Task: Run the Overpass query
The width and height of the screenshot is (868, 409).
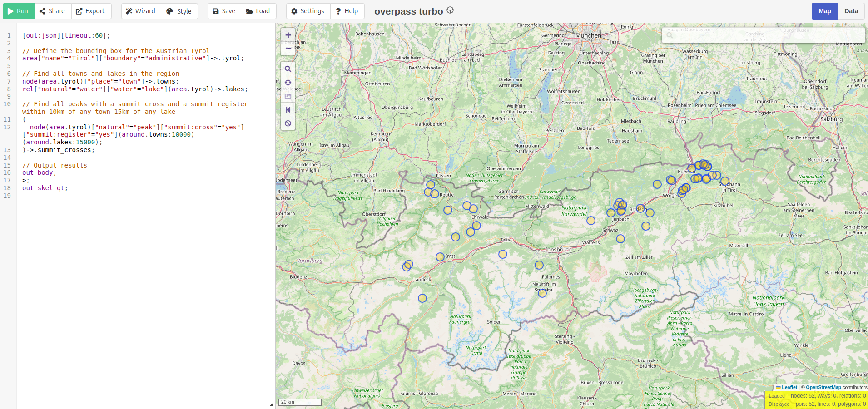Action: [18, 11]
